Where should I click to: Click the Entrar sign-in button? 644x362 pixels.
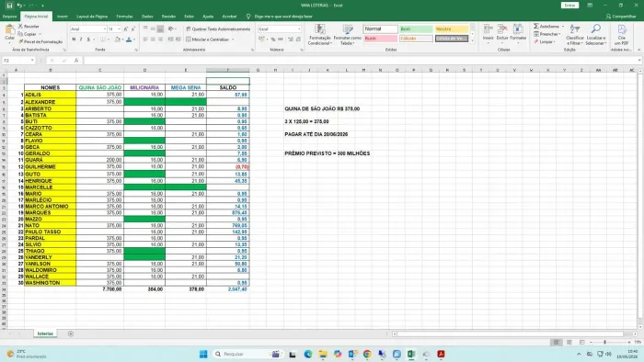click(x=569, y=6)
